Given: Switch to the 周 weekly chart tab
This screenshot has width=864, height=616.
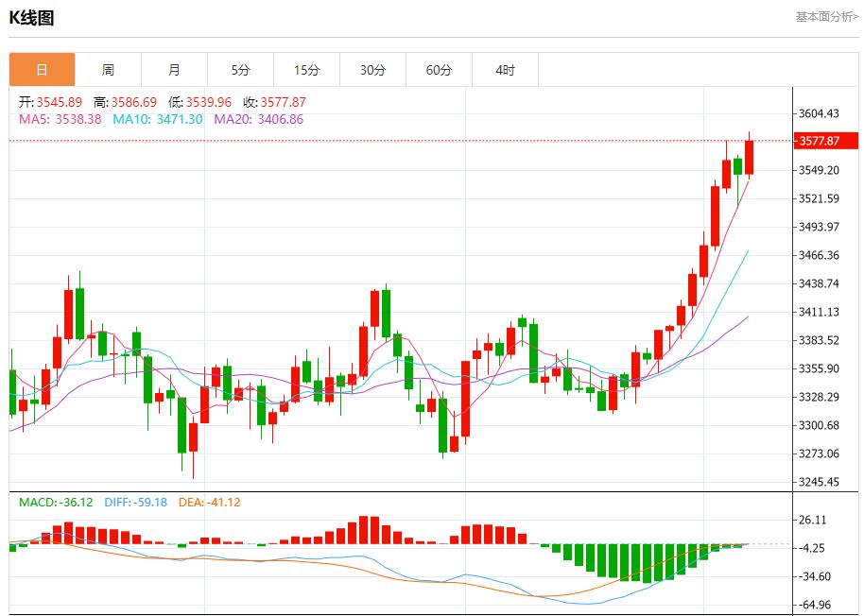Looking at the screenshot, I should point(108,70).
